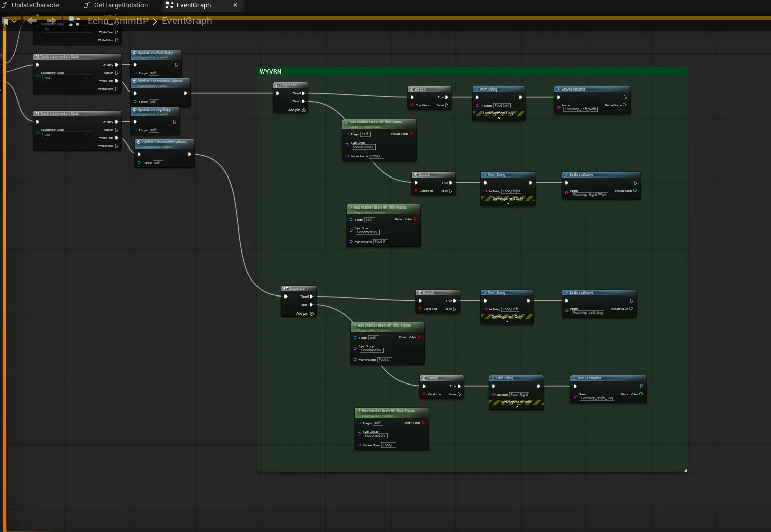Expand Print String node with Foot_Left above Footstep_Left_Walk
771x532 pixels.
coord(499,118)
